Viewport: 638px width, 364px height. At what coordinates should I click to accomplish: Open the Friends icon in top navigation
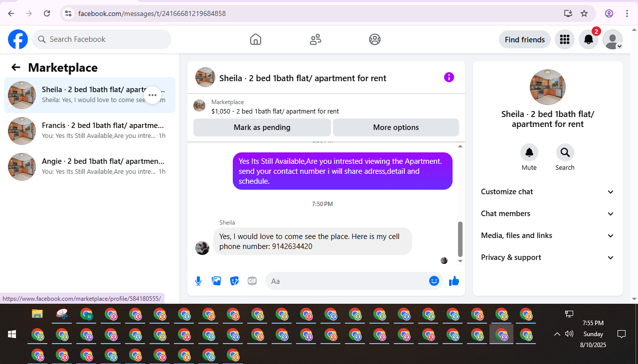coord(316,39)
